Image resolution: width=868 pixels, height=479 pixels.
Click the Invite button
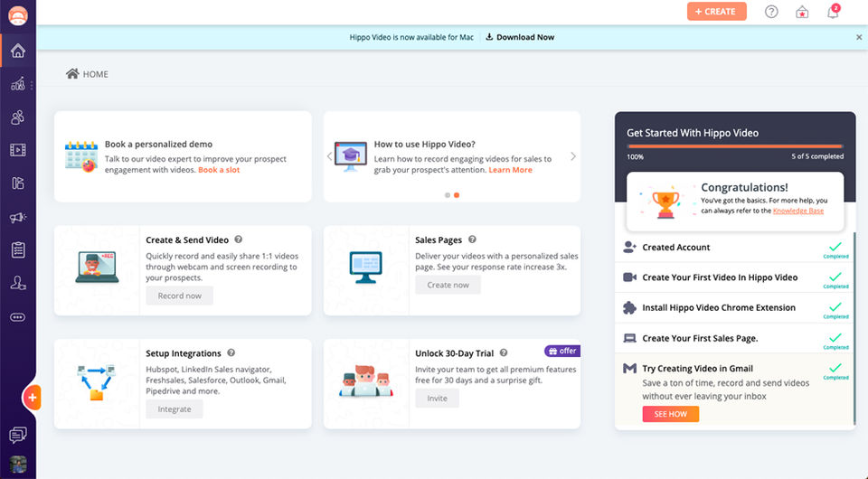click(437, 399)
